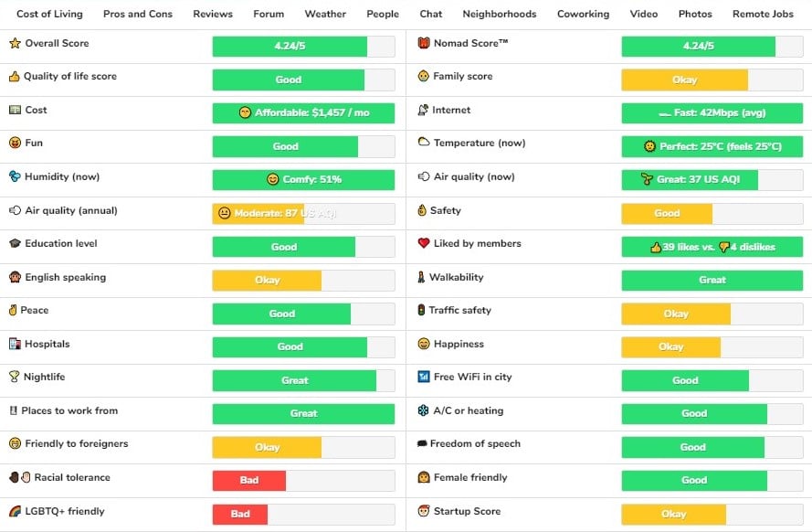Click the hospital icon next to Hospitals
The width and height of the screenshot is (812, 532).
(x=15, y=345)
